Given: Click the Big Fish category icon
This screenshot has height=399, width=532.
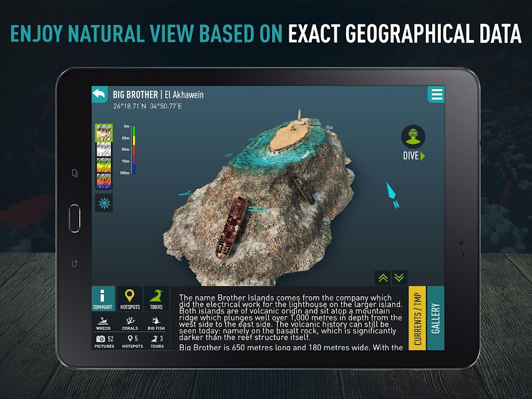Looking at the screenshot, I should coord(156,324).
